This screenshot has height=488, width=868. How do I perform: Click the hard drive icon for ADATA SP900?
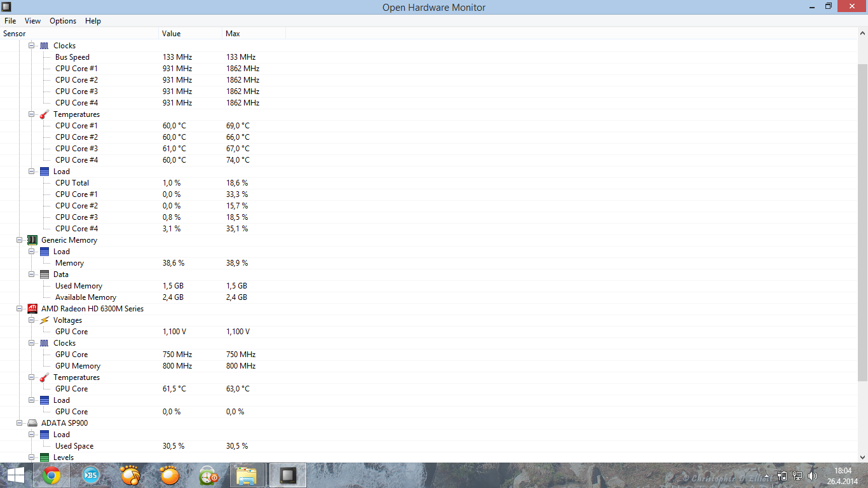coord(32,423)
